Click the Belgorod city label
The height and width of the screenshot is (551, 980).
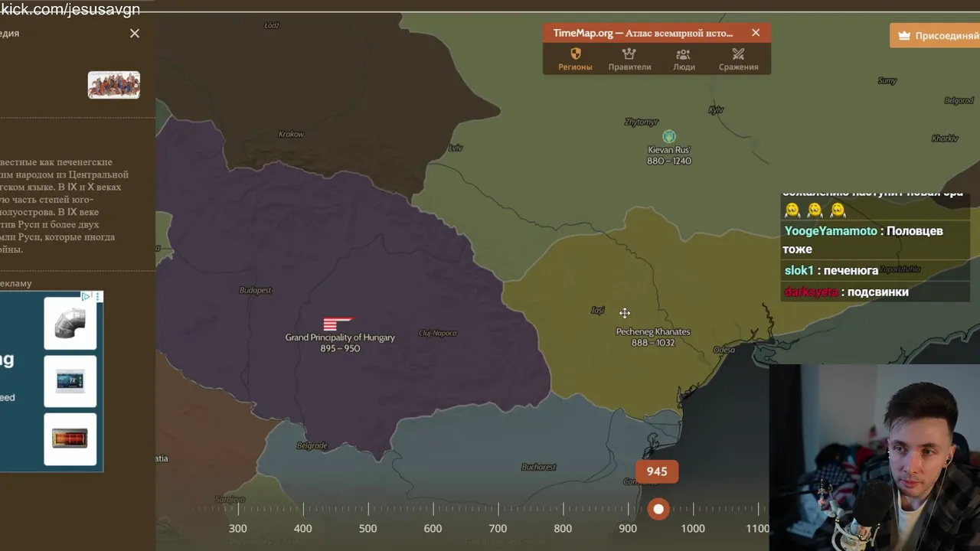[959, 100]
